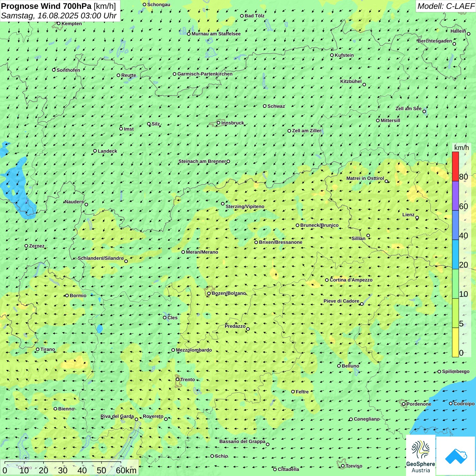Click the Pordenone city marker
The image size is (476, 476).
pyautogui.click(x=404, y=404)
